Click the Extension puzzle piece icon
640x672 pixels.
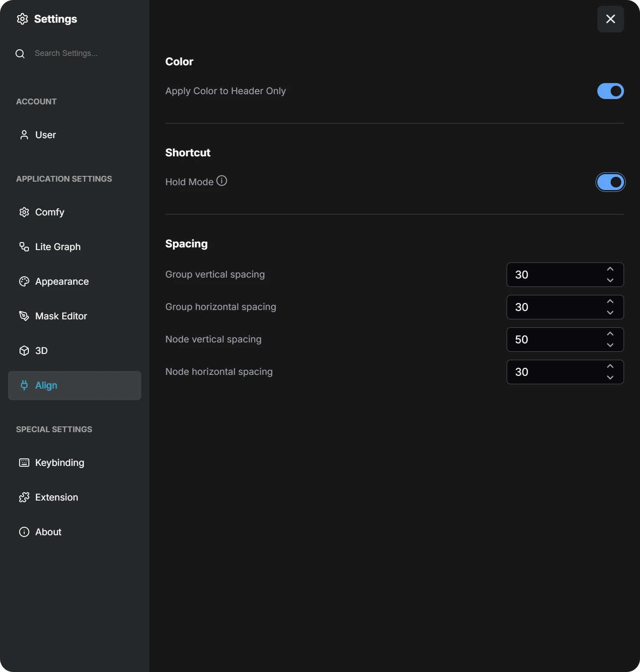click(x=24, y=497)
